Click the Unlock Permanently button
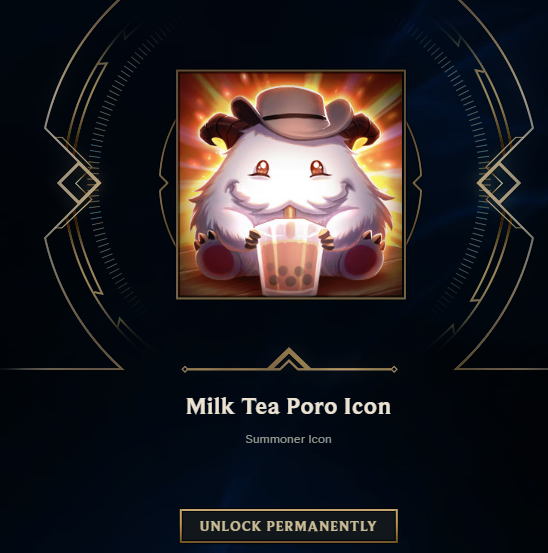Image resolution: width=548 pixels, height=553 pixels. (x=288, y=526)
